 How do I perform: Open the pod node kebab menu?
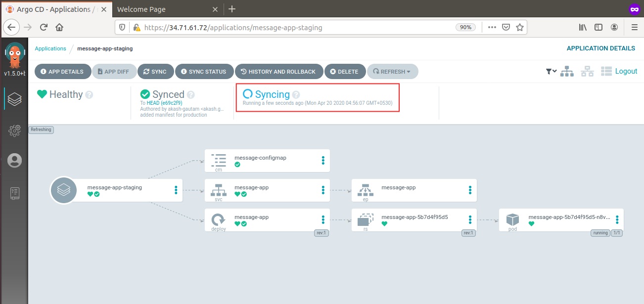click(617, 219)
